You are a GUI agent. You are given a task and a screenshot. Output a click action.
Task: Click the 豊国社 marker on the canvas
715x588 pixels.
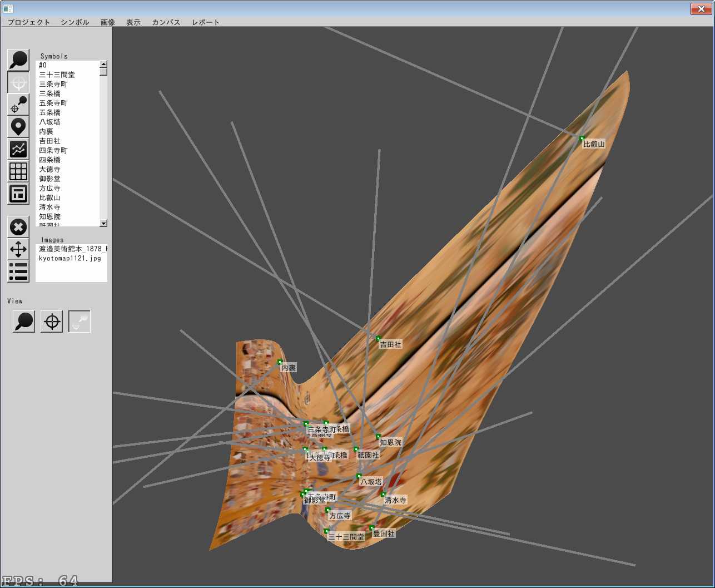[x=371, y=527]
